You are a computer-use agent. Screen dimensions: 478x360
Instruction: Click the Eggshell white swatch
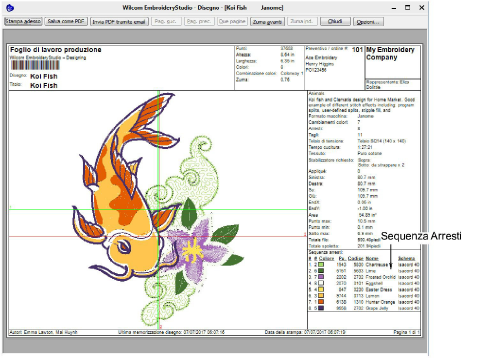pos(321,283)
